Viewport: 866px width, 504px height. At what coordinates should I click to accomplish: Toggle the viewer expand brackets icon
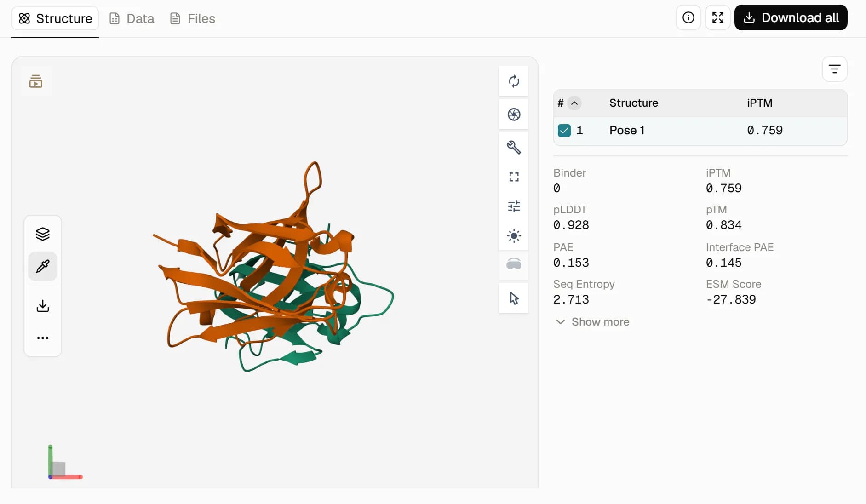(514, 177)
